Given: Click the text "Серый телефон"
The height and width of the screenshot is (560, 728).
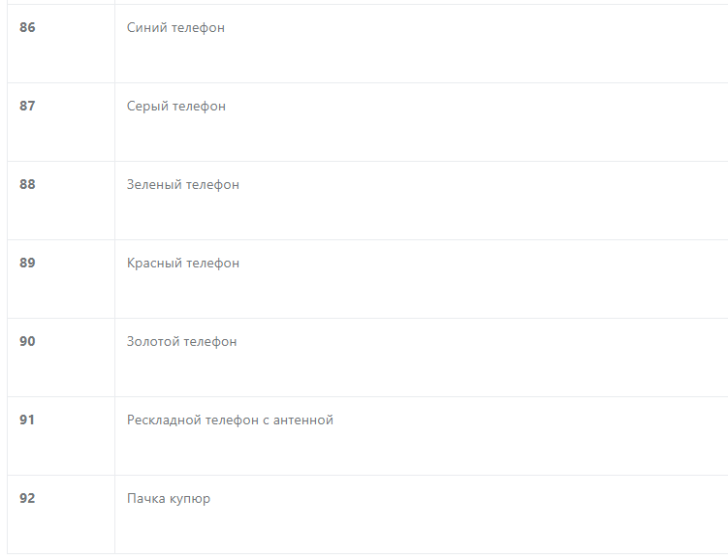Looking at the screenshot, I should coord(176,107).
